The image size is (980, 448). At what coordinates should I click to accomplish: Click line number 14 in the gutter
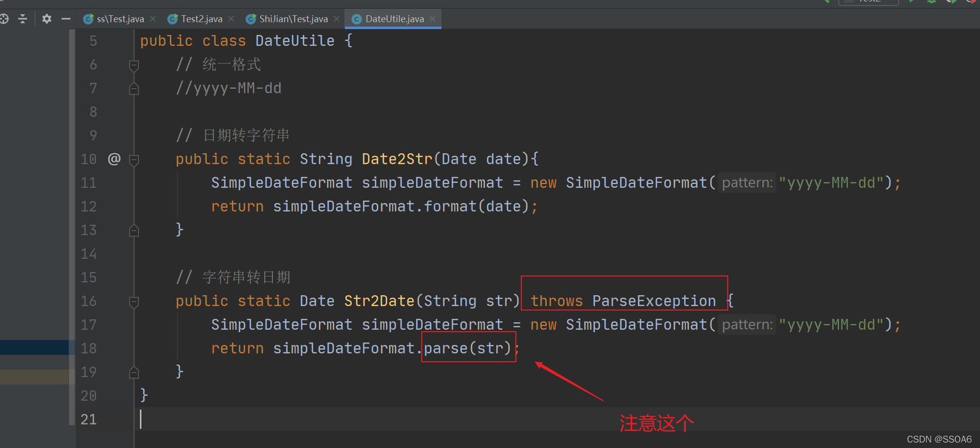coord(89,254)
